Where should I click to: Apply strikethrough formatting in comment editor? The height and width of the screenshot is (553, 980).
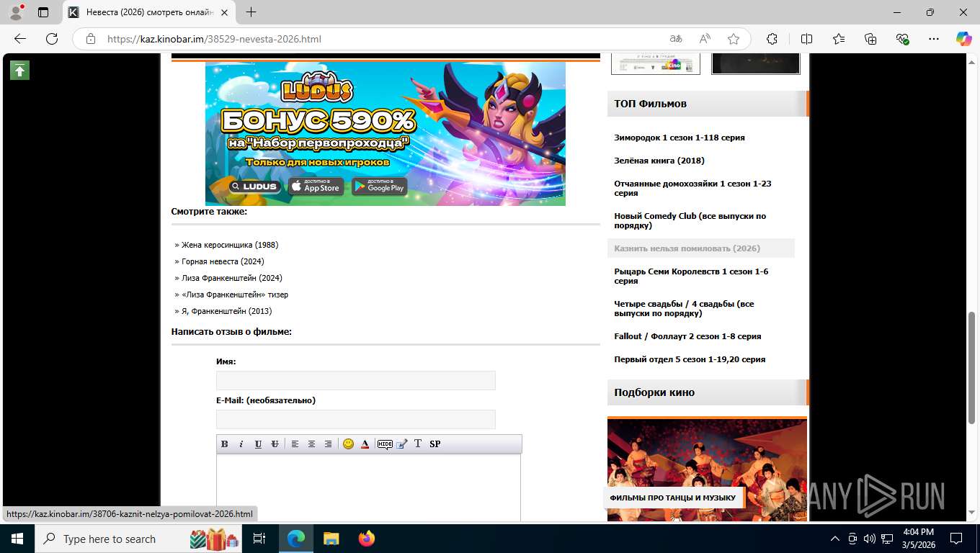point(275,444)
